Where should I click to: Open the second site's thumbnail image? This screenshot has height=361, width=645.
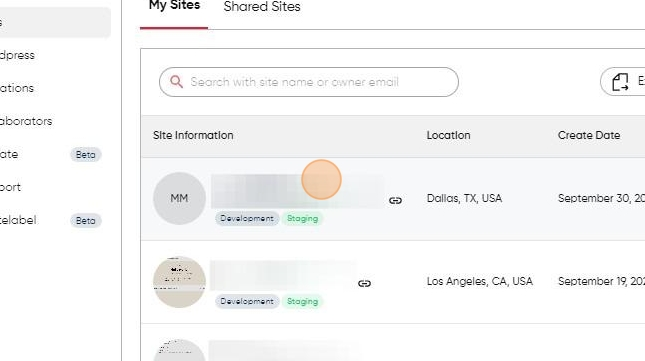[179, 282]
